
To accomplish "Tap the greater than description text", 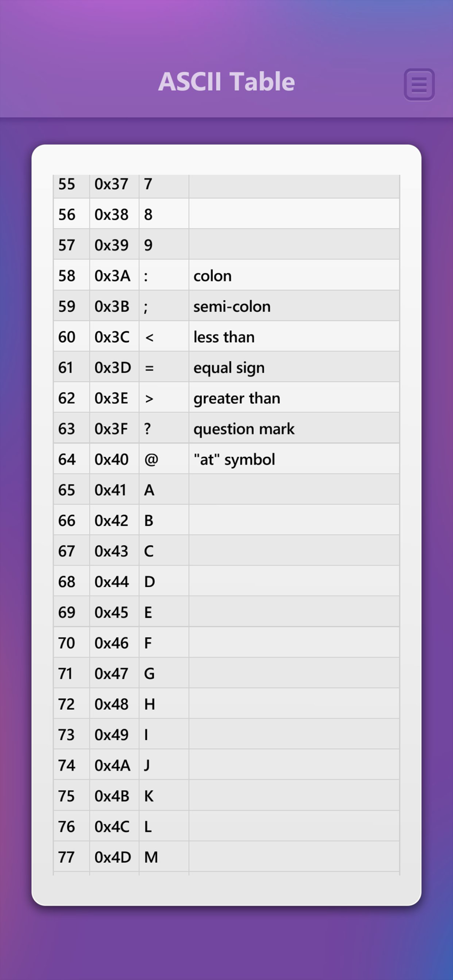I will point(237,398).
